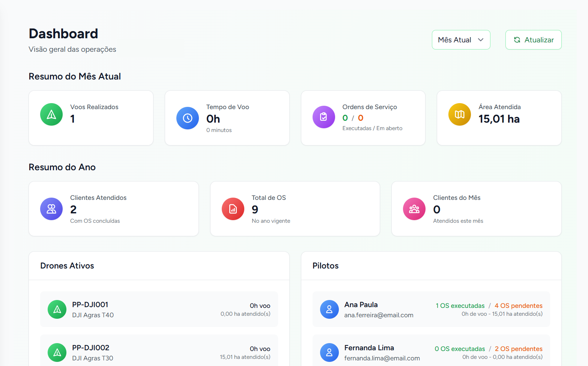Select the PP-DJI002 drone row
588x366 pixels.
(x=159, y=352)
